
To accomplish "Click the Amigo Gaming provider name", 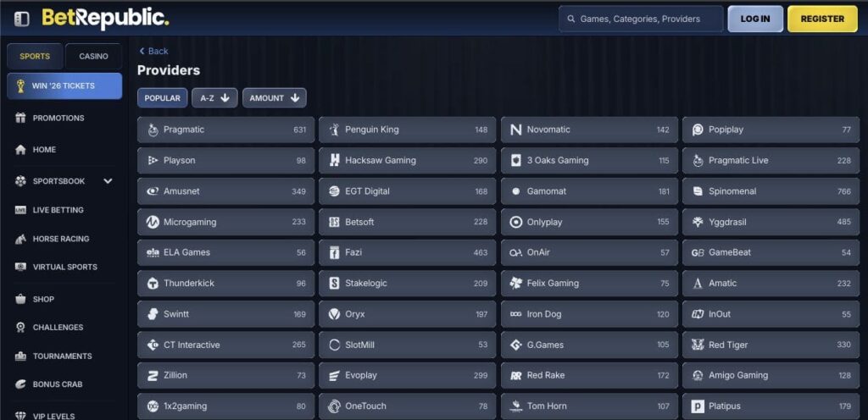I will (x=738, y=375).
